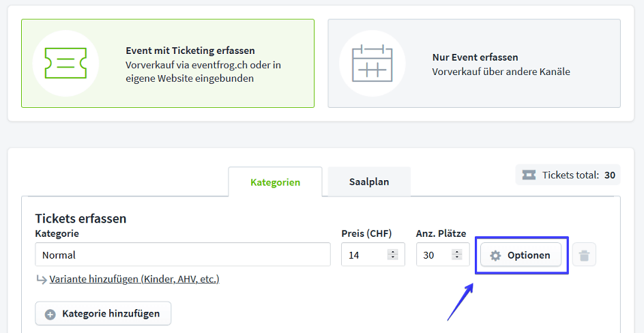
Task: Add a variant via Variante hinzufügen link
Action: pos(134,279)
